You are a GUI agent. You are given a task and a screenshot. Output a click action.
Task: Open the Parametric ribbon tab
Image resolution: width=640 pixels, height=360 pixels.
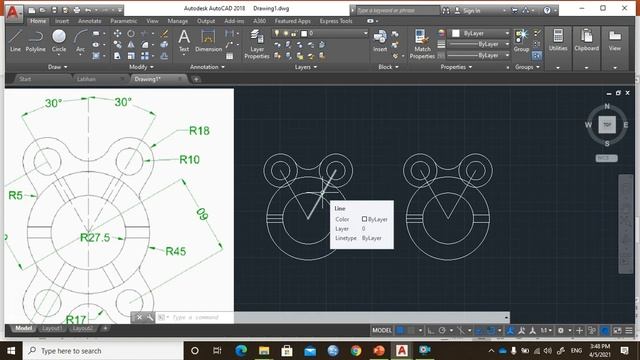[x=124, y=21]
